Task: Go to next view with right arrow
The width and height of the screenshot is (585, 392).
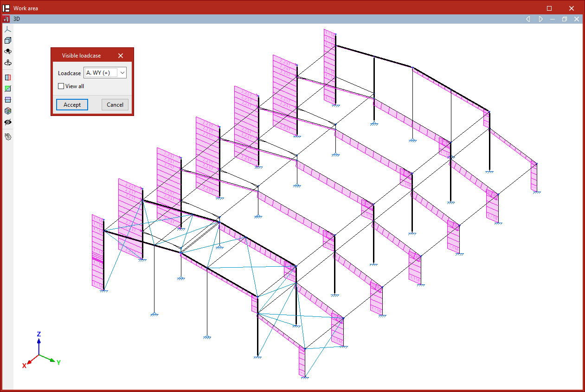Action: 540,19
